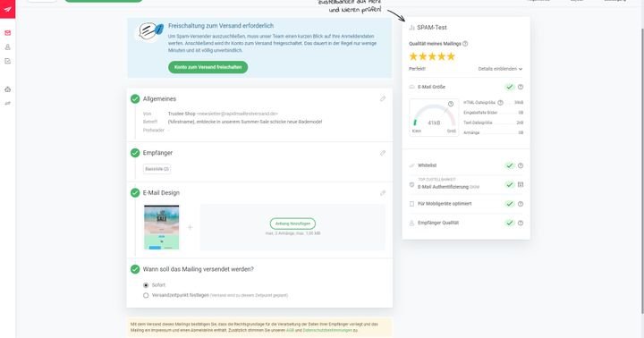Click the 'Freischaltung zum Versand erforderlich' heading

pyautogui.click(x=221, y=25)
